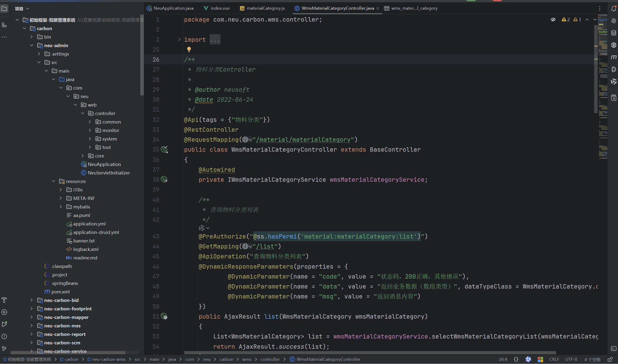Viewport: 618px width, 364px height.
Task: Toggle reader mode eye icon
Action: 553,20
